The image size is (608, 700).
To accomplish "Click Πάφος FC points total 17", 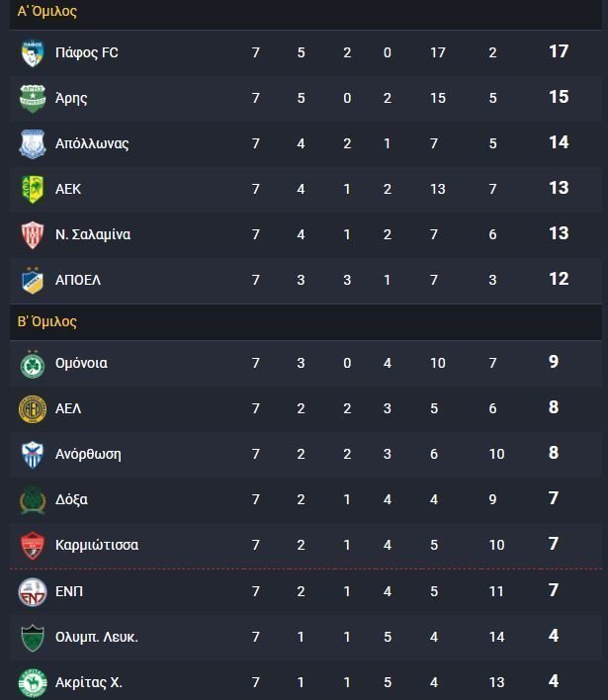I will 559,51.
